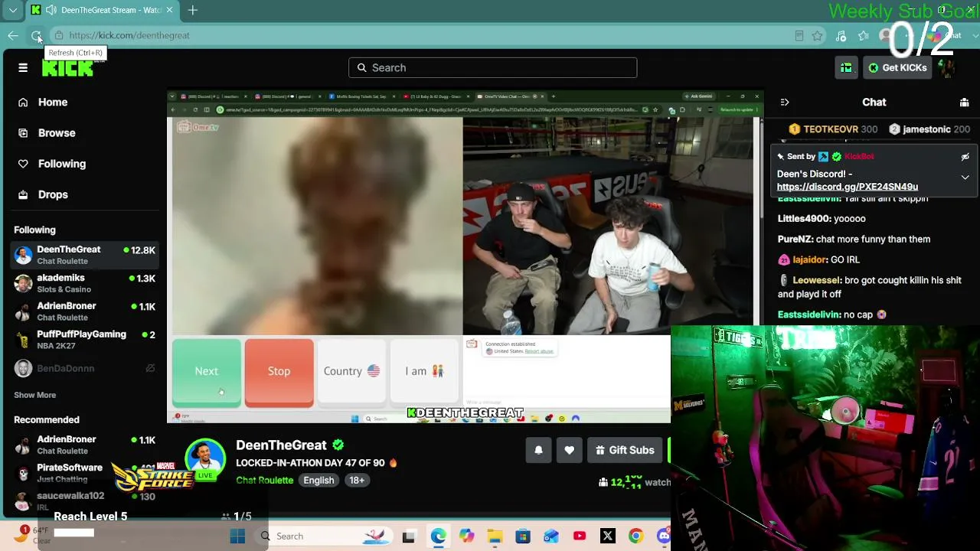Bookmark this page with the star icon
The width and height of the screenshot is (980, 551).
(818, 35)
